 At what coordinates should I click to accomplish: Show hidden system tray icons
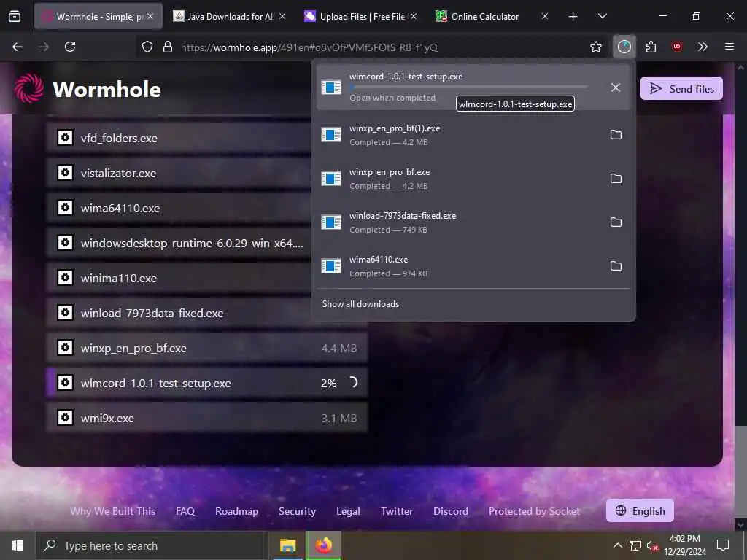617,545
